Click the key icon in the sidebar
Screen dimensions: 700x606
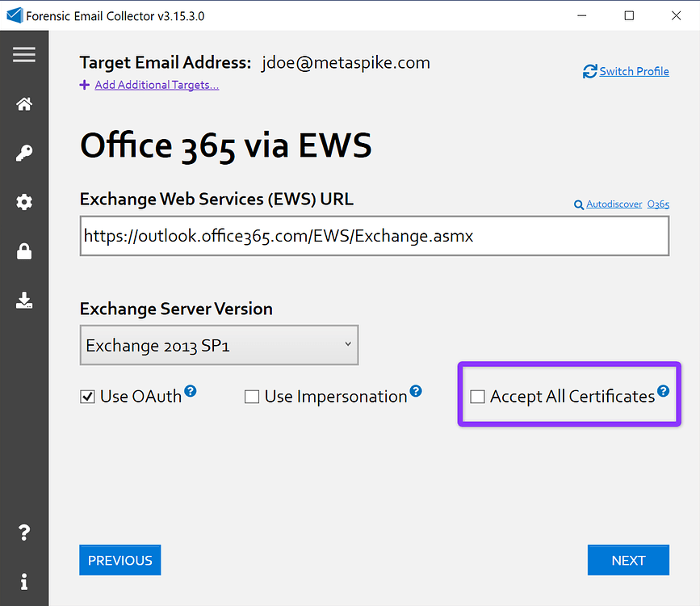[x=24, y=153]
